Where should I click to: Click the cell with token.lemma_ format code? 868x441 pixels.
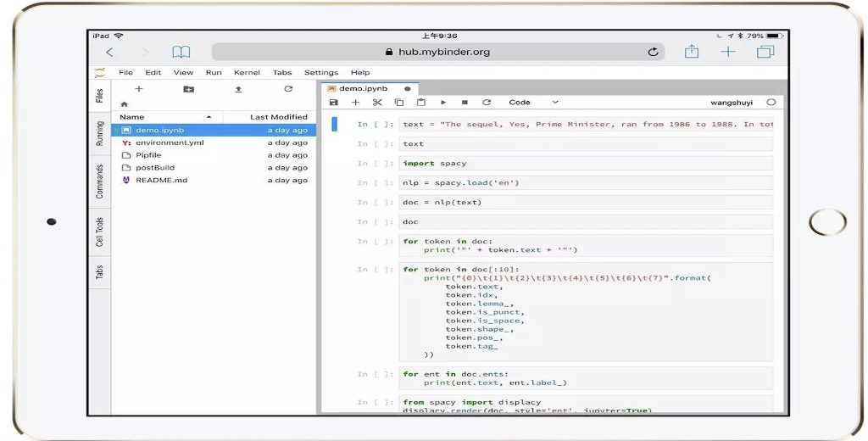(586, 312)
